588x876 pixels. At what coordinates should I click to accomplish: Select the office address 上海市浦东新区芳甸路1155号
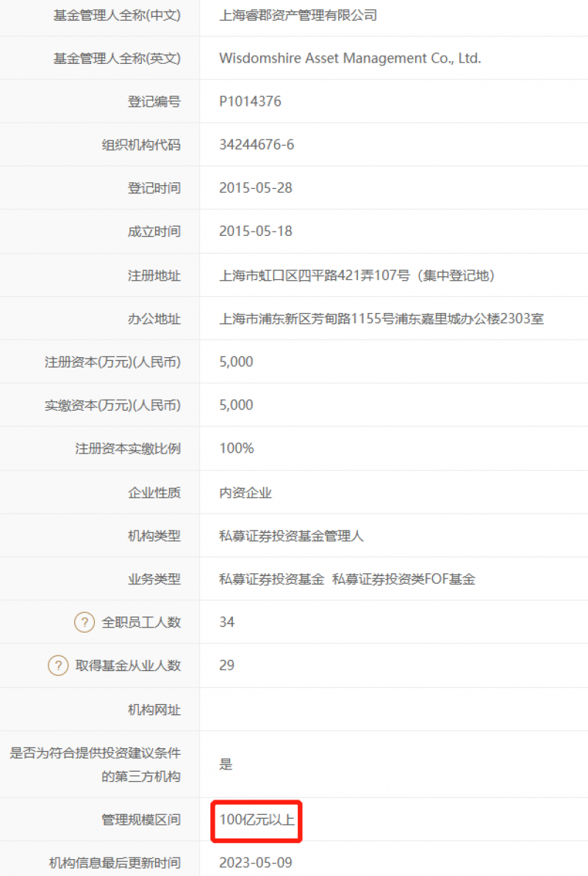(306, 319)
